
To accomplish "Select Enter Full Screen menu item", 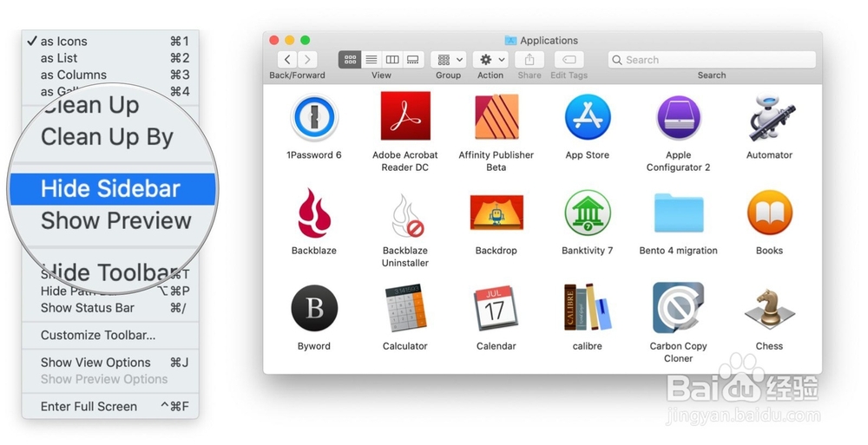I will (x=110, y=406).
